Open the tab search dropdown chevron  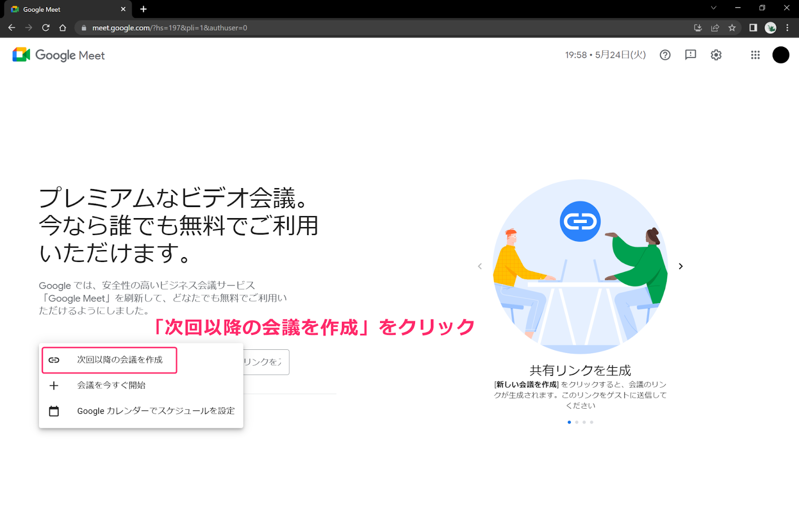point(714,8)
